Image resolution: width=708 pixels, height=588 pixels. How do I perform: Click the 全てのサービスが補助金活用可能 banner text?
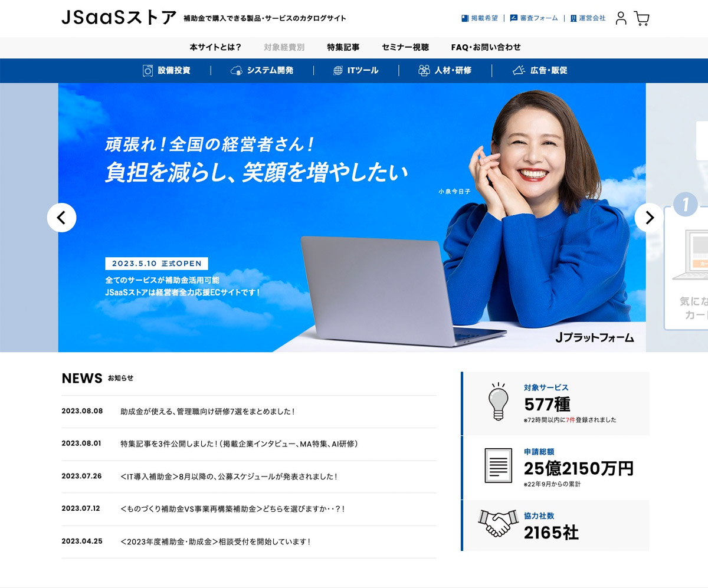tap(162, 281)
